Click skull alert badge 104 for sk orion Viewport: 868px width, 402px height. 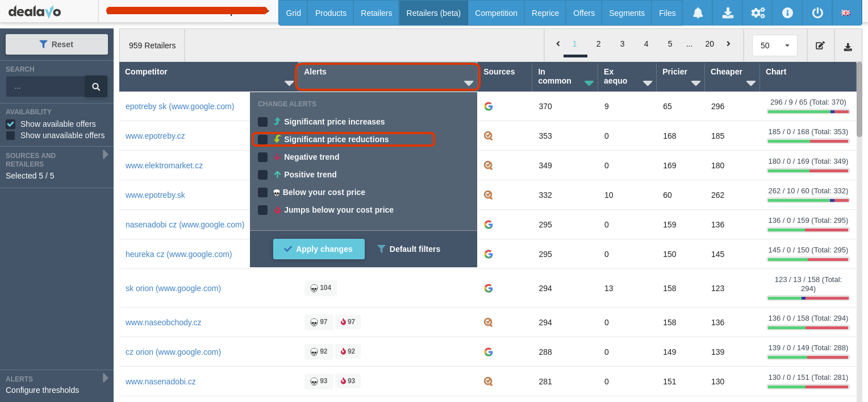pyautogui.click(x=320, y=288)
